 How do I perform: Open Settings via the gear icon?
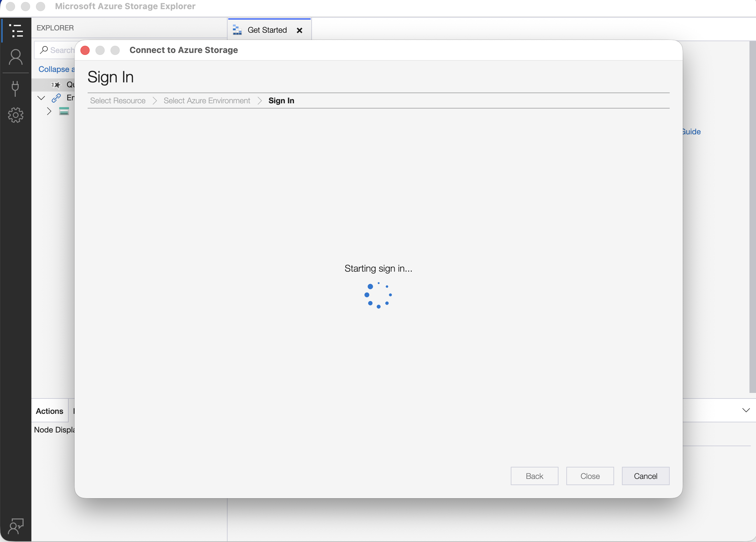tap(16, 115)
